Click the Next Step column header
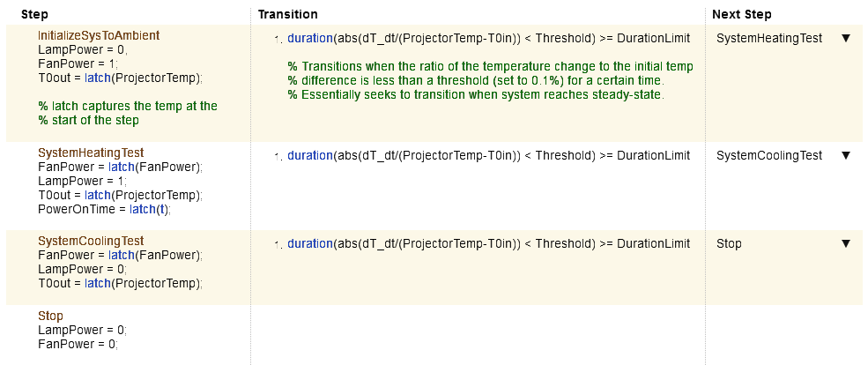The height and width of the screenshot is (365, 868). point(741,15)
